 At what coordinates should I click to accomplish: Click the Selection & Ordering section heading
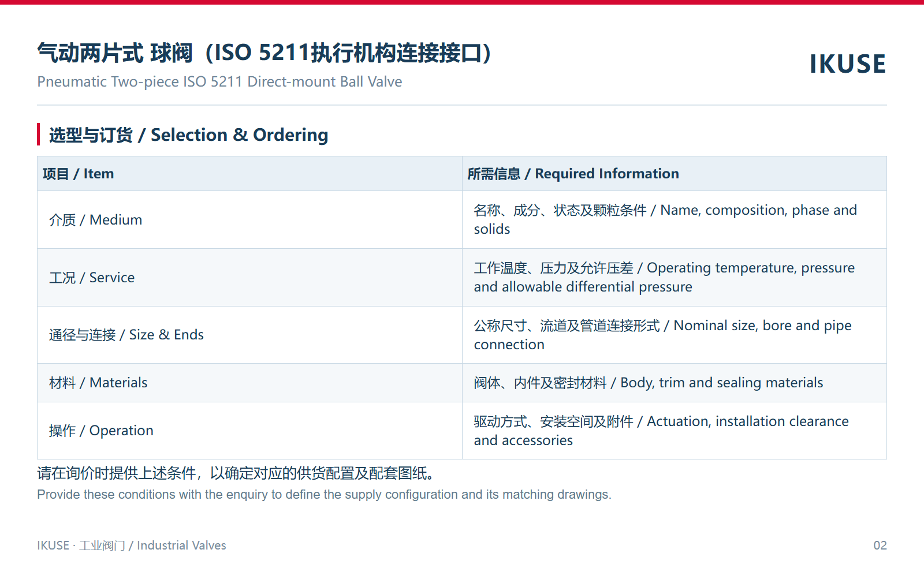tap(188, 134)
